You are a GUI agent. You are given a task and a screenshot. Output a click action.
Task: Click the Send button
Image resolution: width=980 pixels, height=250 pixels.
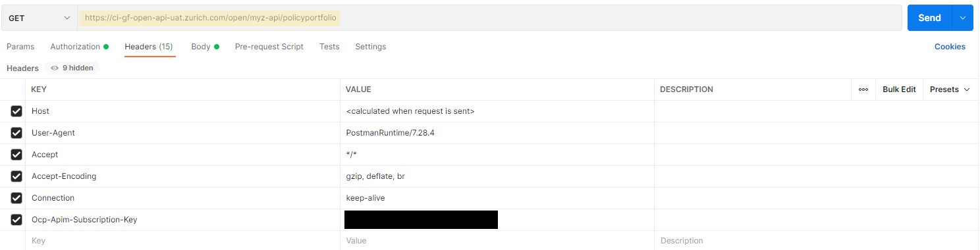point(929,18)
